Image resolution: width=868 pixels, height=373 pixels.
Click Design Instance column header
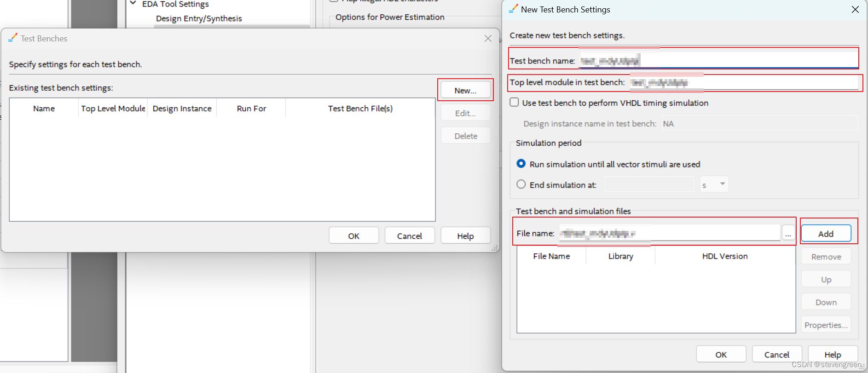182,109
